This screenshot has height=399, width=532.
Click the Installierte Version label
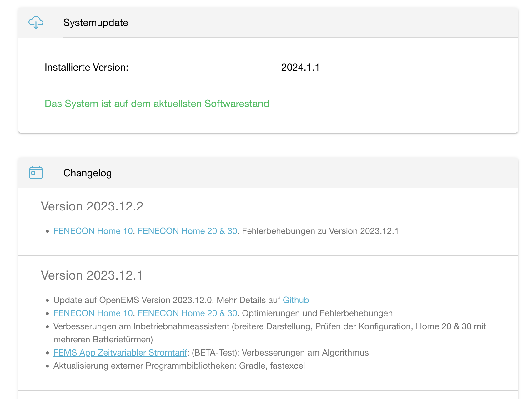[x=87, y=68]
